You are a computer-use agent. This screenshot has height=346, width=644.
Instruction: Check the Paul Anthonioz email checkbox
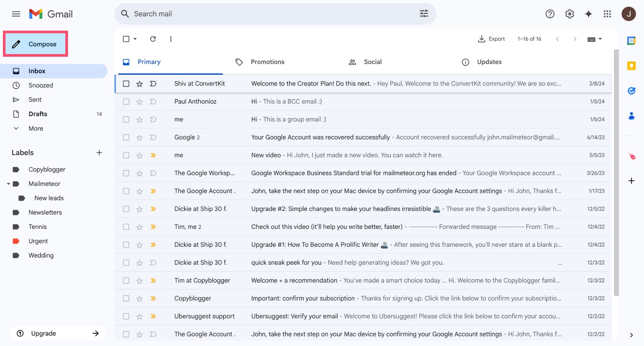[x=126, y=102]
